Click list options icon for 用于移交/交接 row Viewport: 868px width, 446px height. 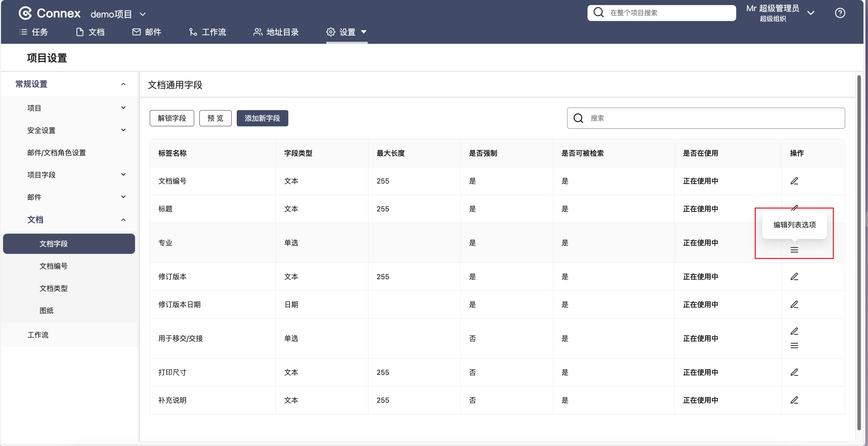[x=794, y=346]
